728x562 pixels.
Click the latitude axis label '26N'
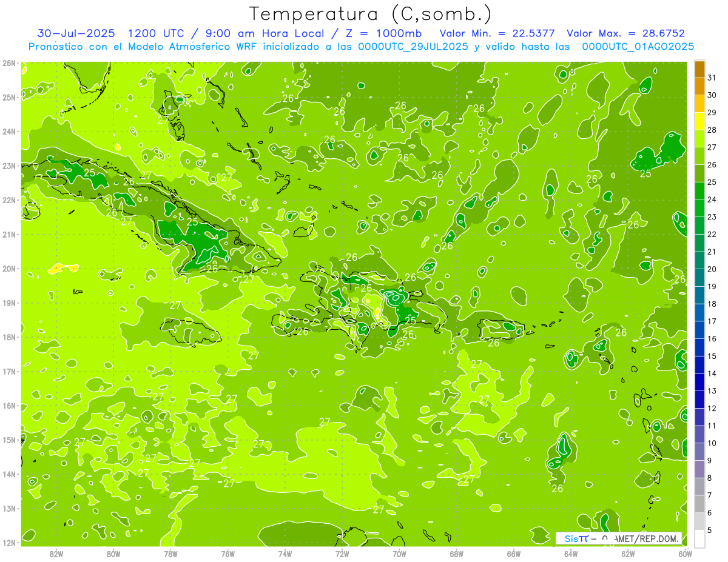click(x=9, y=62)
